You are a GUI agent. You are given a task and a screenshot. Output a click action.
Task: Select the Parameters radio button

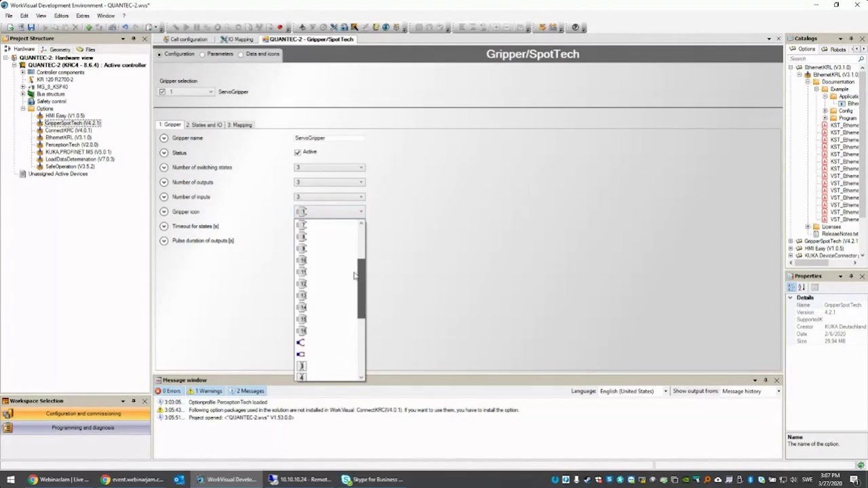202,54
